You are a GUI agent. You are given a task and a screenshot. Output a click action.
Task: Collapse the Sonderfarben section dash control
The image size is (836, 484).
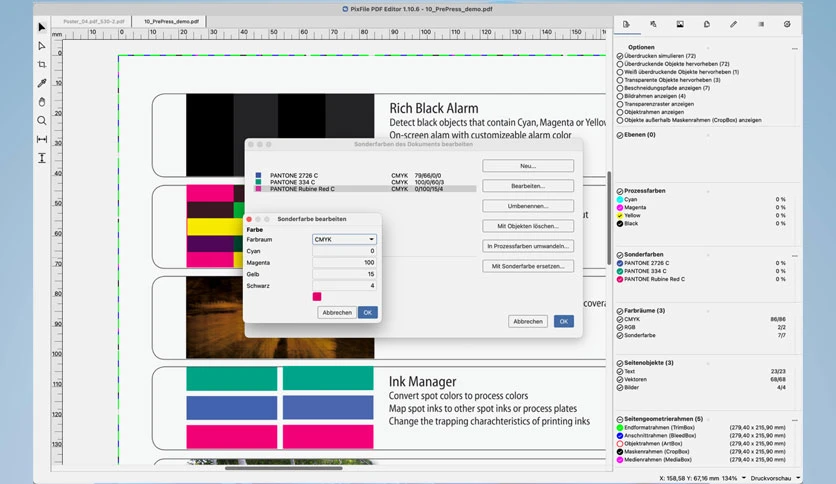tap(794, 256)
